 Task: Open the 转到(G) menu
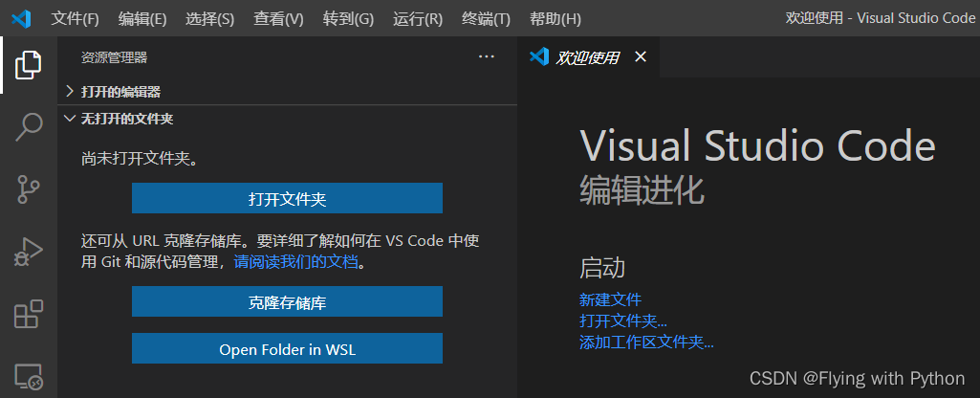coord(349,19)
